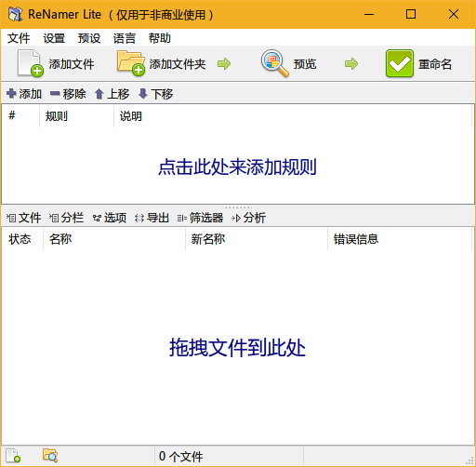
Task: Sort by the 新名称 column header
Action: [x=257, y=239]
